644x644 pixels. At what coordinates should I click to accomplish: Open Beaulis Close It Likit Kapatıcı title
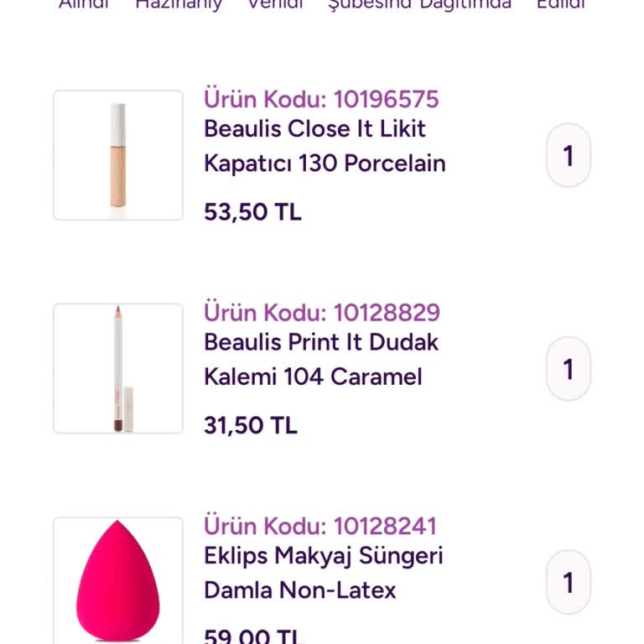click(x=325, y=146)
